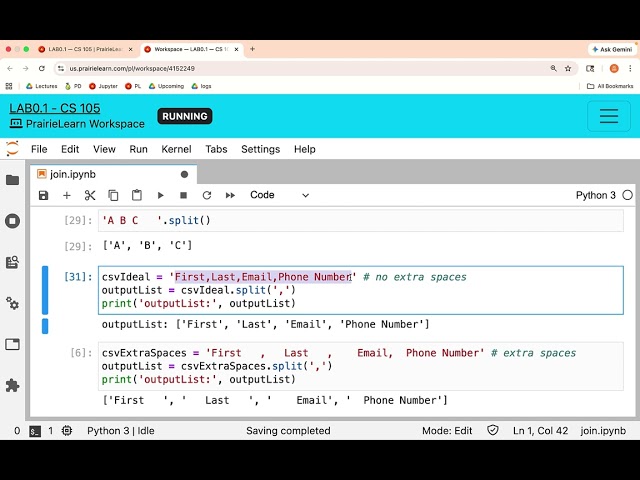
Task: Open a new browser tab
Action: [252, 49]
